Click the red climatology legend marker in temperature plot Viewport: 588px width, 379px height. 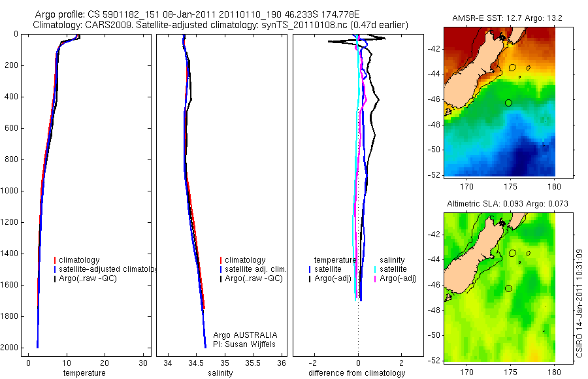point(55,260)
